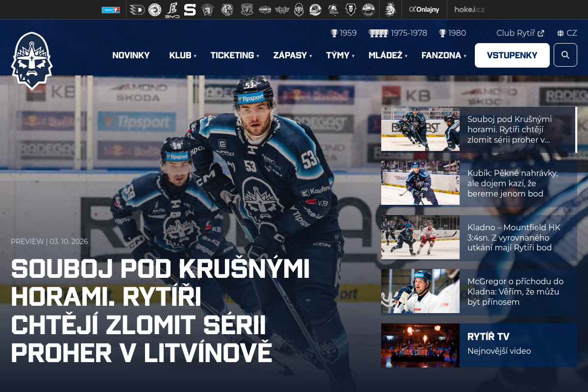Image resolution: width=588 pixels, height=392 pixels.
Task: Open the Energie BYD club logo
Action: pyautogui.click(x=172, y=9)
